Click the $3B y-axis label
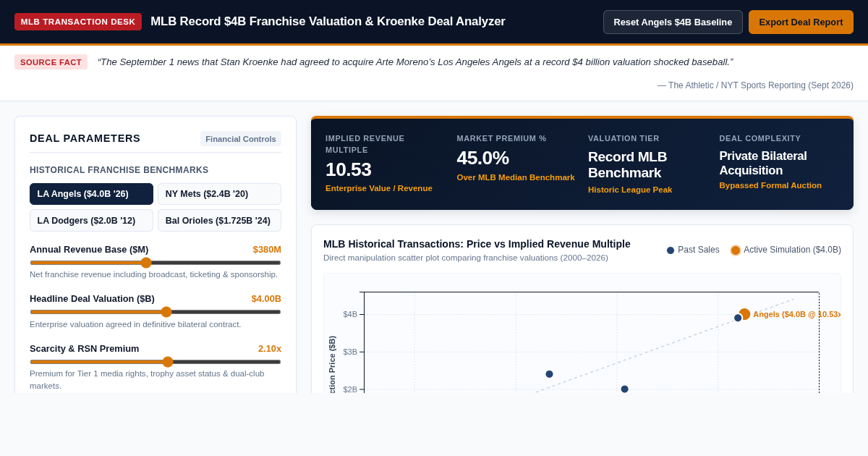This screenshot has height=456, width=868. click(350, 352)
